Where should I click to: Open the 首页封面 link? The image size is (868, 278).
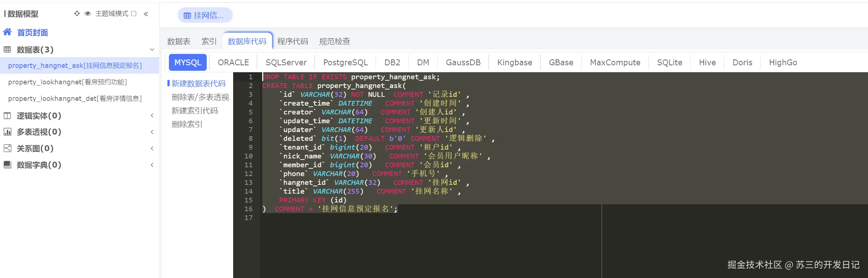pyautogui.click(x=33, y=33)
